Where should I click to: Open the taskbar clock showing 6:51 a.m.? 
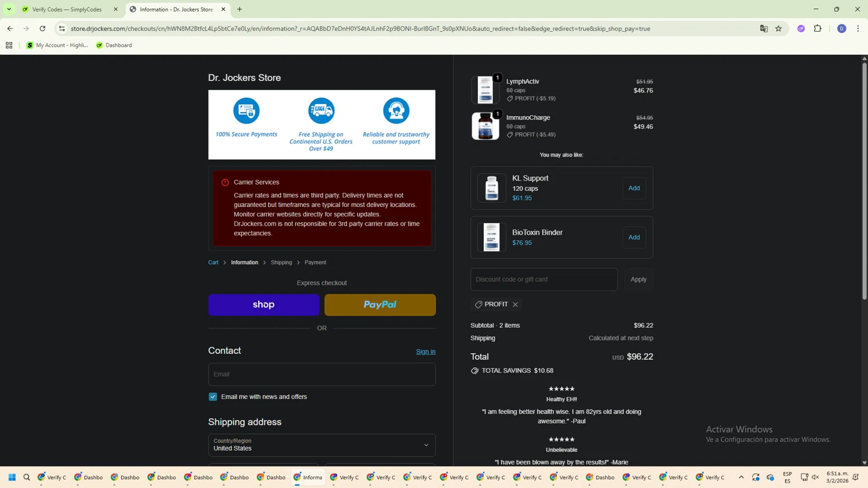tap(837, 477)
